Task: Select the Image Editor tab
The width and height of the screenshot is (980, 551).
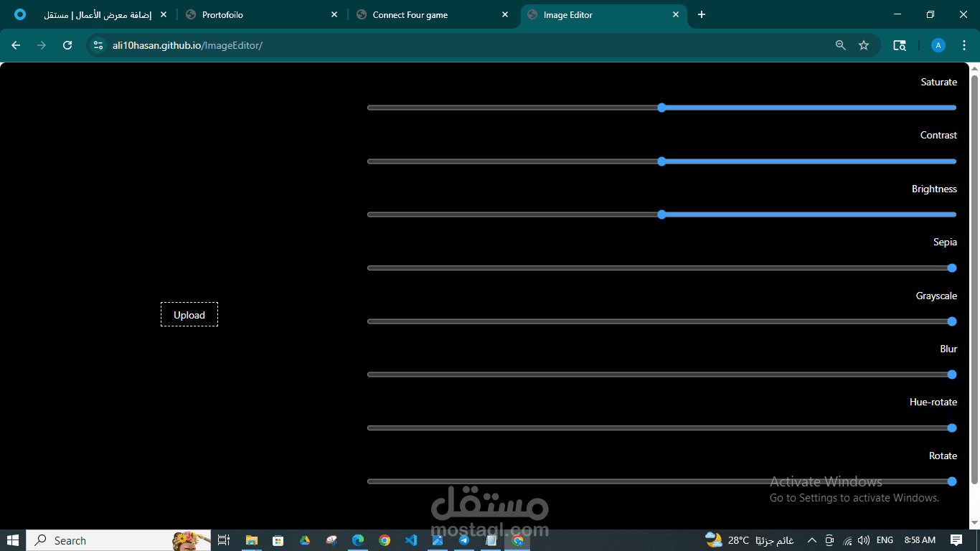Action: (x=603, y=14)
